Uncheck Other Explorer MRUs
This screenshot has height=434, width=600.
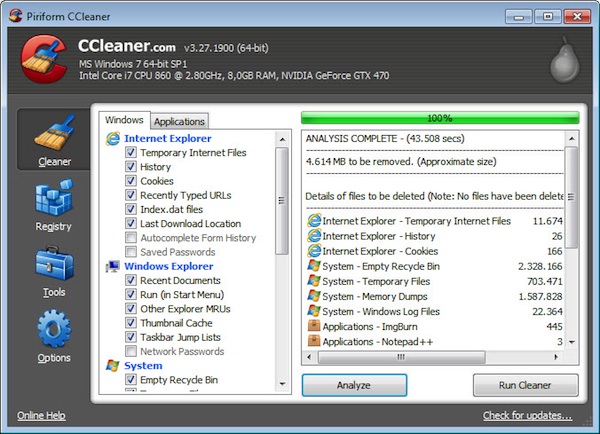[x=131, y=308]
